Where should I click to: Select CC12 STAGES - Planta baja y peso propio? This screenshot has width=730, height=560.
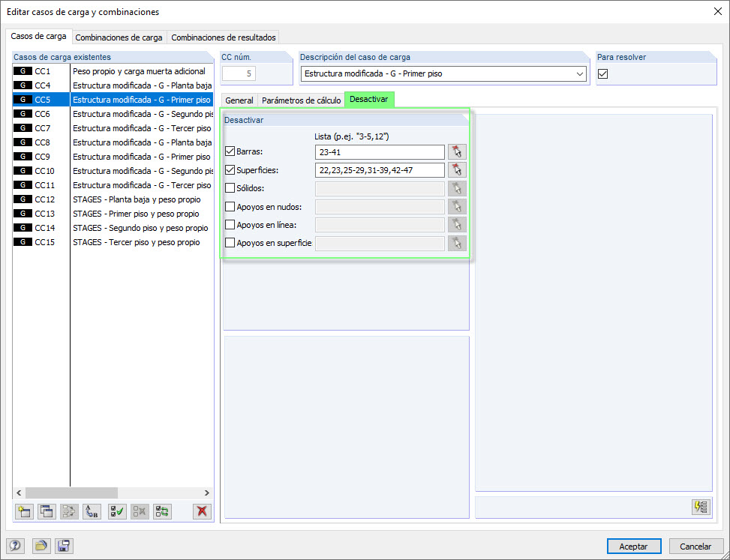click(113, 199)
